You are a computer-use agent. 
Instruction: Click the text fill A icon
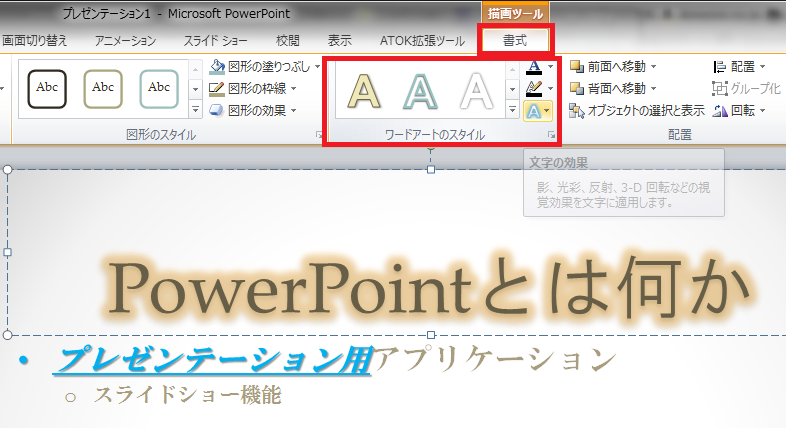(534, 67)
